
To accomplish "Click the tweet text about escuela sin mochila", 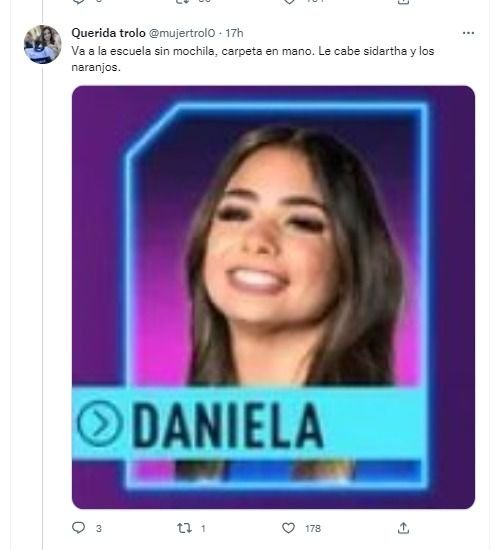I will 253,59.
